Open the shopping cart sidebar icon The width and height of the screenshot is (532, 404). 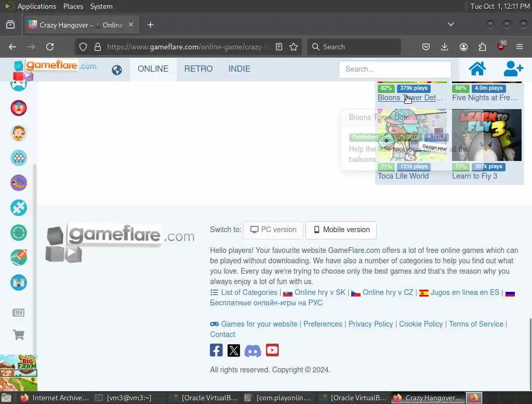click(19, 335)
